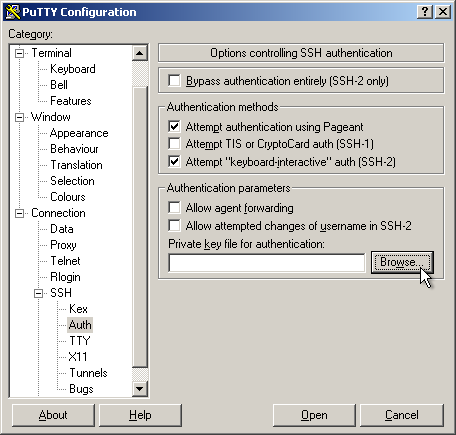The image size is (456, 435).
Task: Click the PuTTY icon in title bar
Action: point(12,12)
